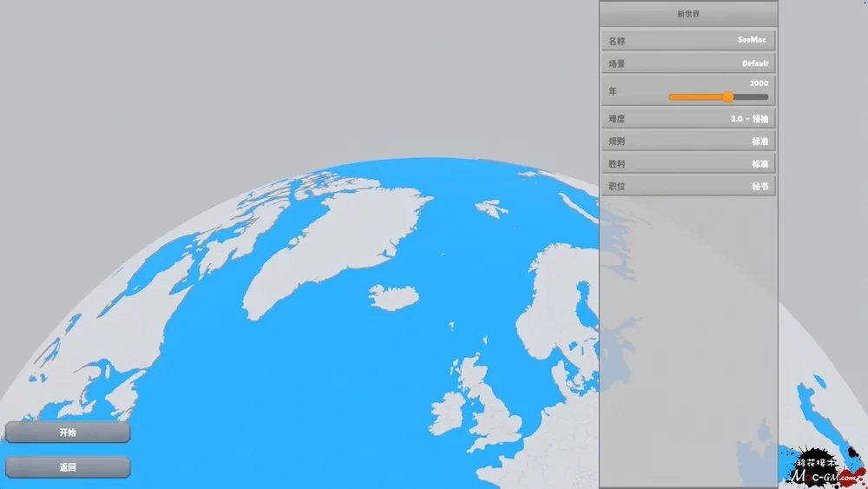Go back using the 返回 button
The image size is (868, 489).
click(x=68, y=466)
